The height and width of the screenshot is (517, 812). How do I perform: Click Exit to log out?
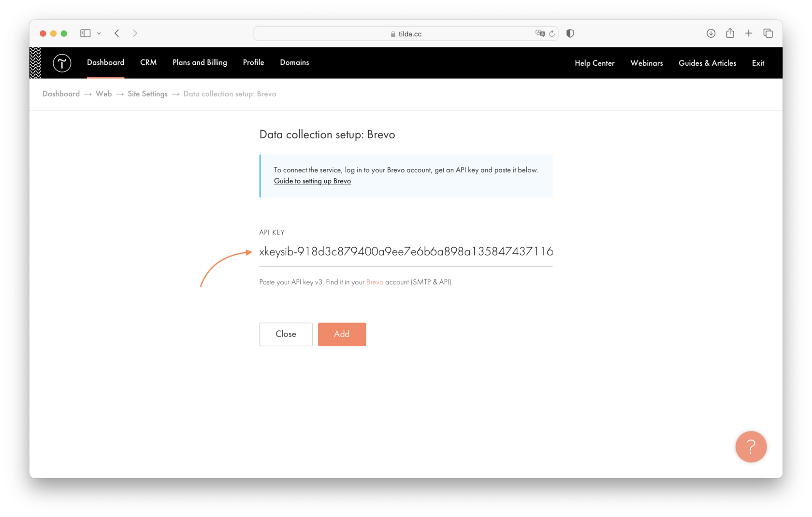[x=758, y=63]
